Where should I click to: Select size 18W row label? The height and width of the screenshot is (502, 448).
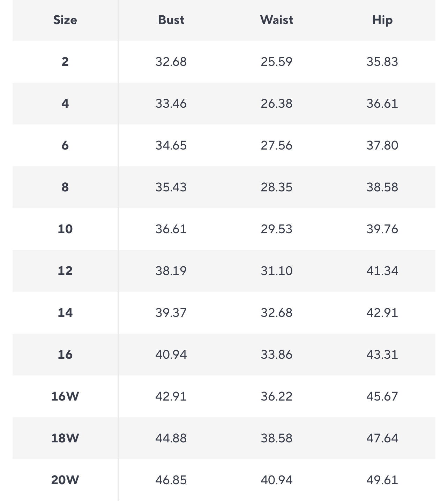[65, 438]
